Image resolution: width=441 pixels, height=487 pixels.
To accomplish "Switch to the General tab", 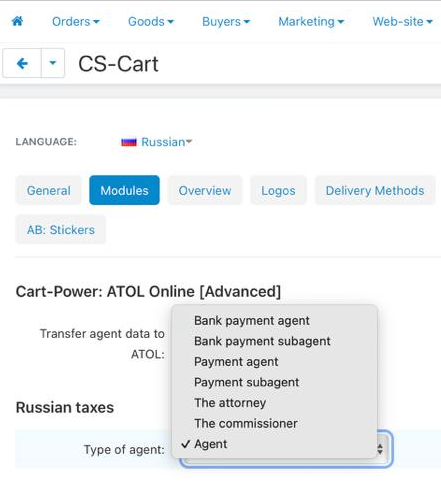I will [48, 190].
